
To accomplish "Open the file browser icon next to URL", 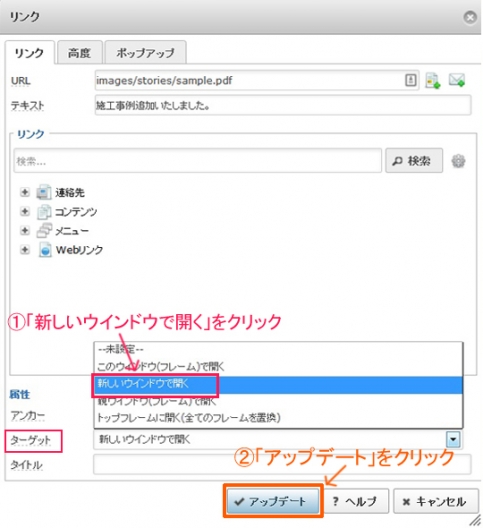I will [433, 80].
